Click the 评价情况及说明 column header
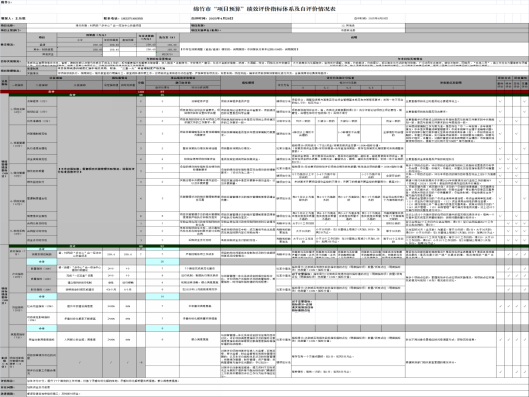 pyautogui.click(x=451, y=83)
